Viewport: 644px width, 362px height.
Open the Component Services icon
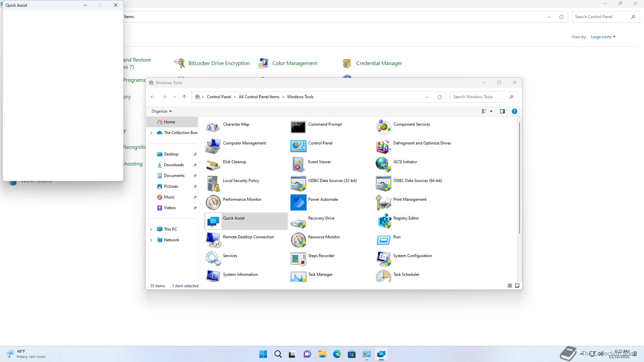[383, 127]
